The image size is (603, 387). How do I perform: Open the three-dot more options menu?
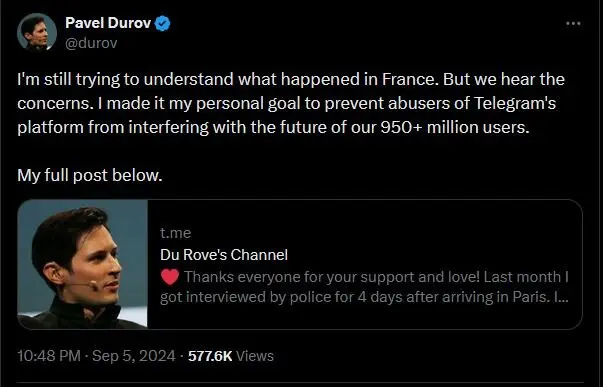coord(573,23)
